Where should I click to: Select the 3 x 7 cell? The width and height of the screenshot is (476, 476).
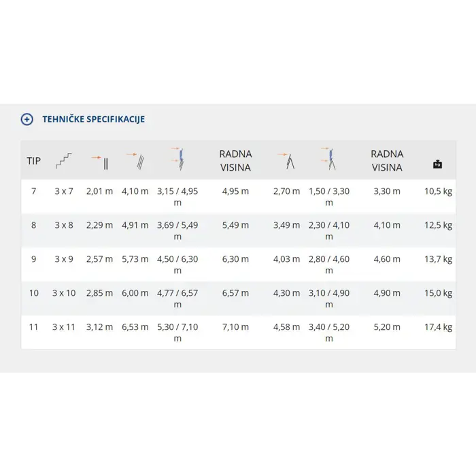64,191
